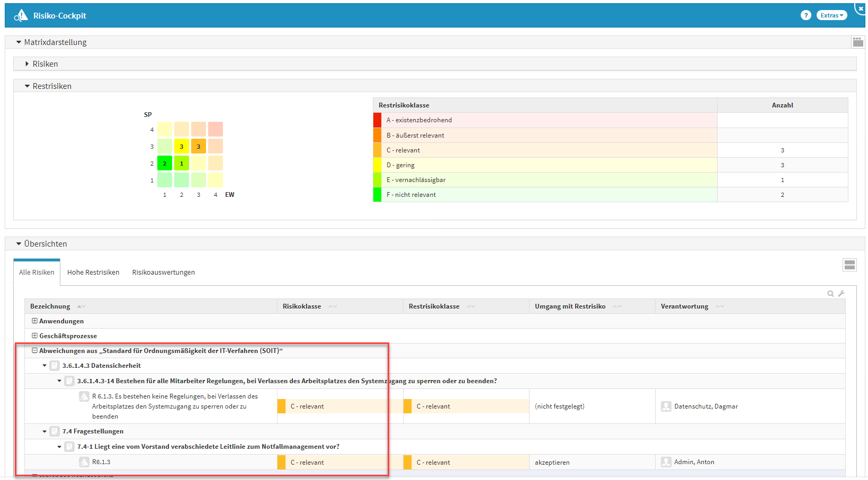Click the Übersichten panel layout icon
868x480 pixels.
pyautogui.click(x=849, y=265)
